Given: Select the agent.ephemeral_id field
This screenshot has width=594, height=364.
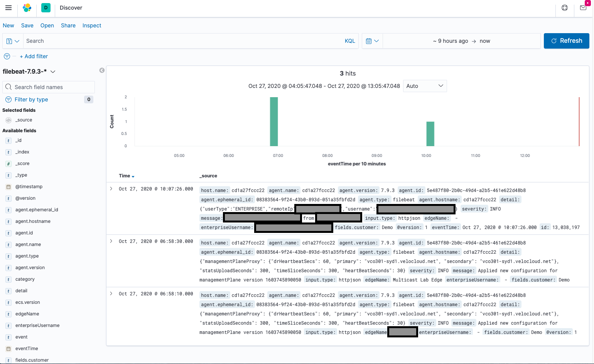Looking at the screenshot, I should coord(37,210).
